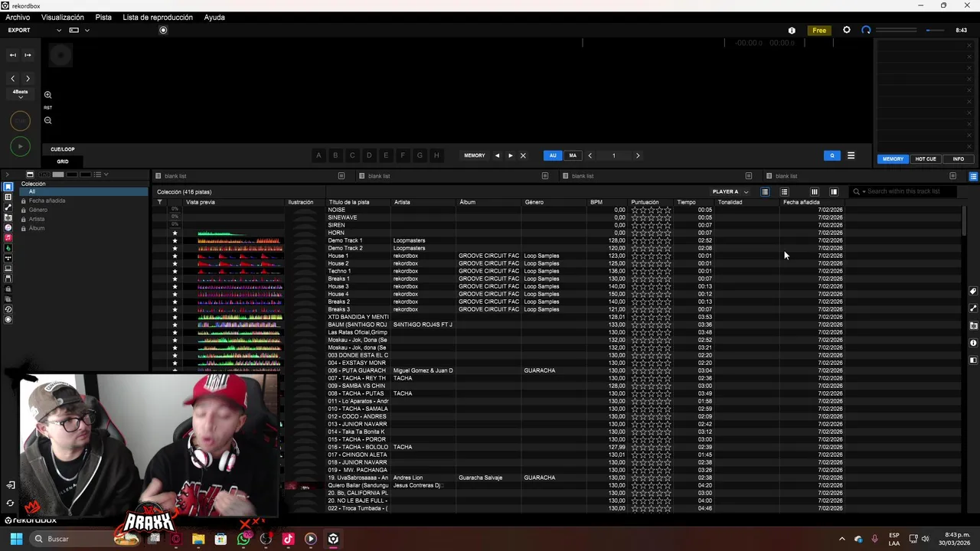Increase the loop beat value
Viewport: 980px width, 551px height.
(637, 155)
